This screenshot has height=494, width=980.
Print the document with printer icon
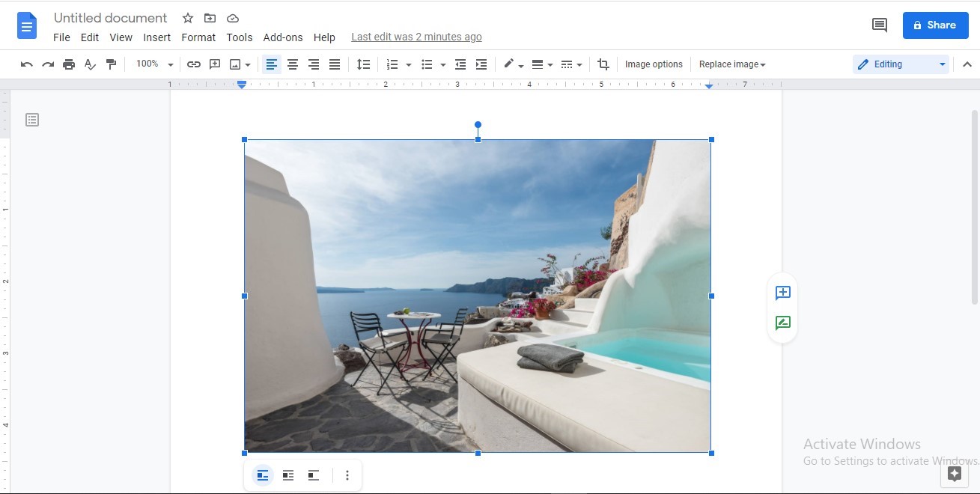(x=69, y=64)
